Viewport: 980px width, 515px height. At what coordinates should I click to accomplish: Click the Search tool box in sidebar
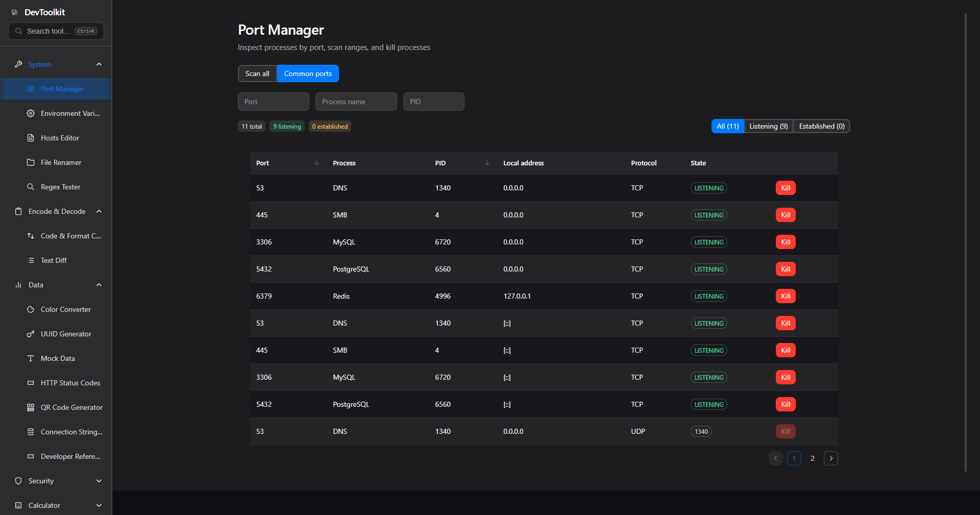tap(56, 31)
